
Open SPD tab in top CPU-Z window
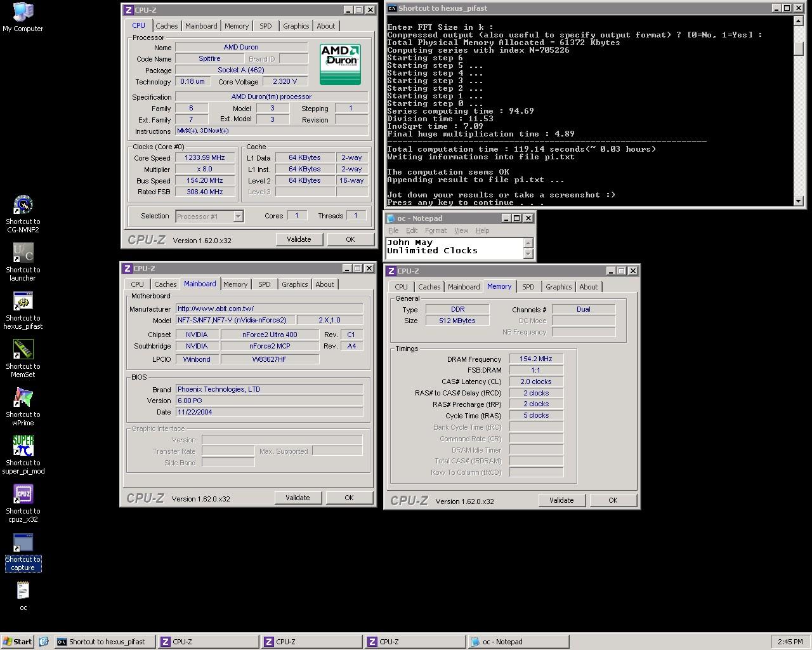click(x=266, y=26)
